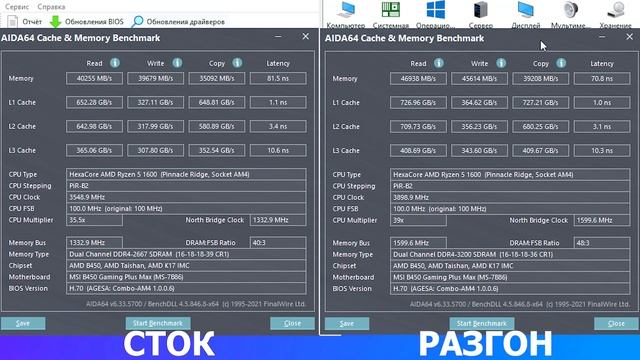Screen dimensions: 640x360
Task: Click Start Benchmark in the left window
Action: point(158,323)
